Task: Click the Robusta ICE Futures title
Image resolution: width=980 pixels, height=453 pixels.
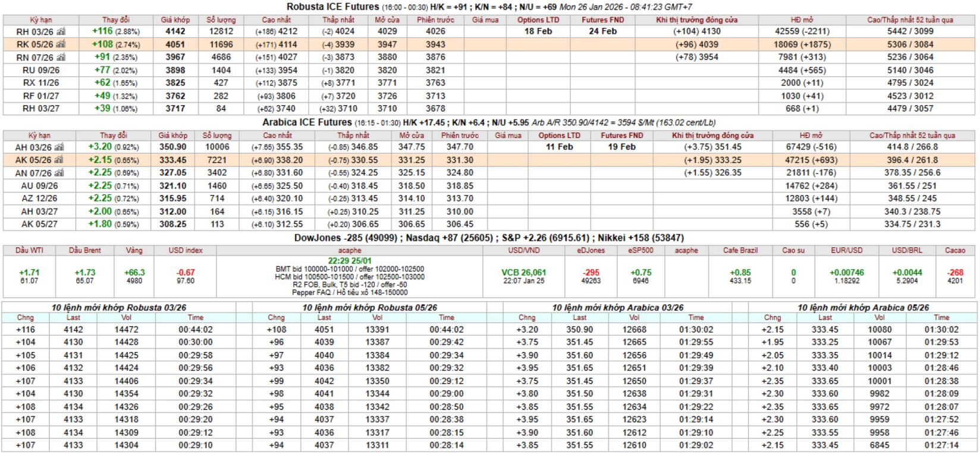Action: (x=332, y=7)
